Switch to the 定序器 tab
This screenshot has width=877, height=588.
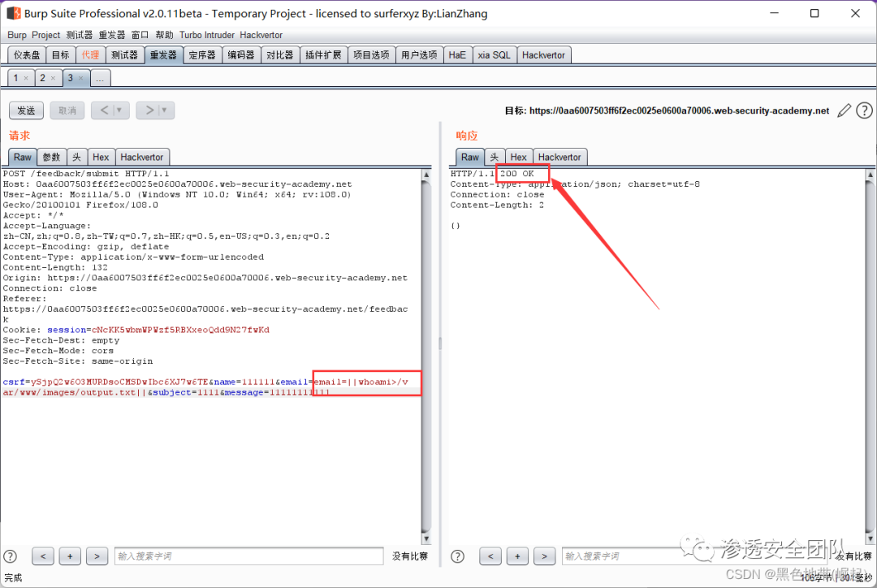tap(202, 55)
